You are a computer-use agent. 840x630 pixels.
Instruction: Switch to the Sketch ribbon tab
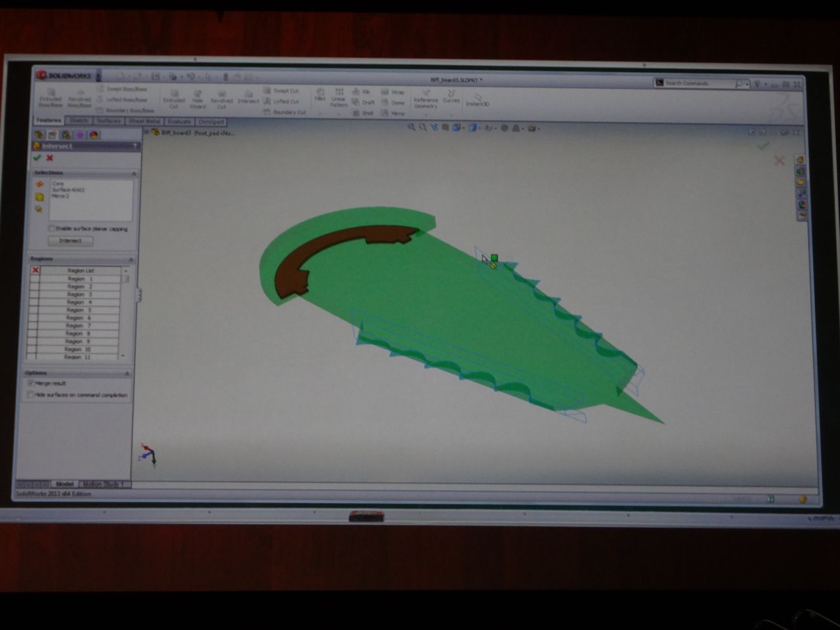[x=79, y=121]
